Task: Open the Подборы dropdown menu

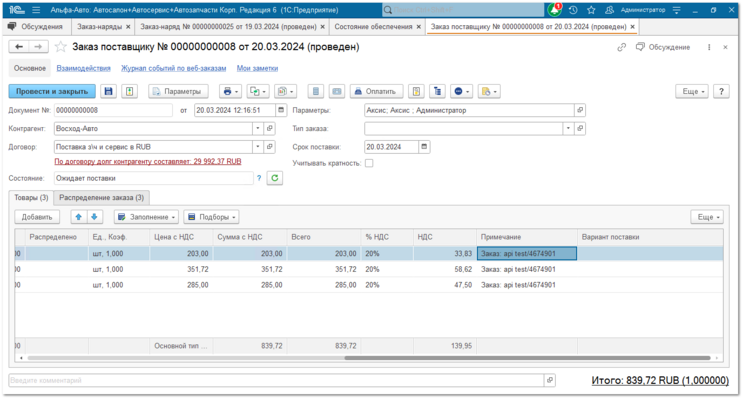Action: (211, 217)
